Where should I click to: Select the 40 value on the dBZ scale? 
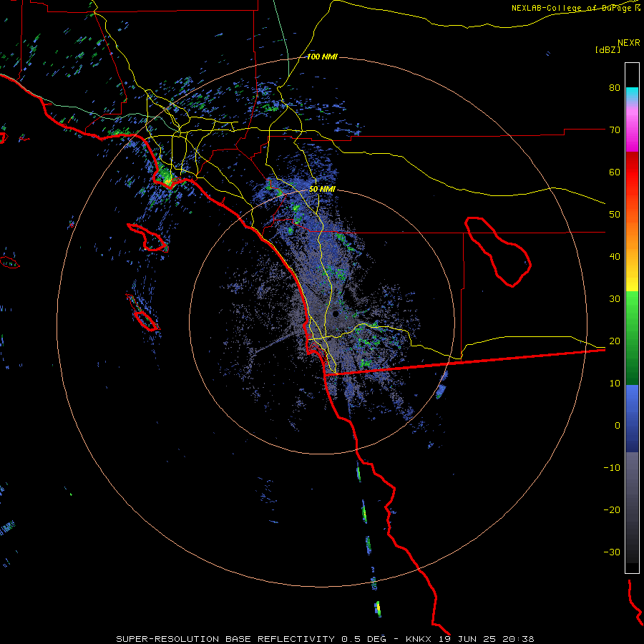(615, 257)
